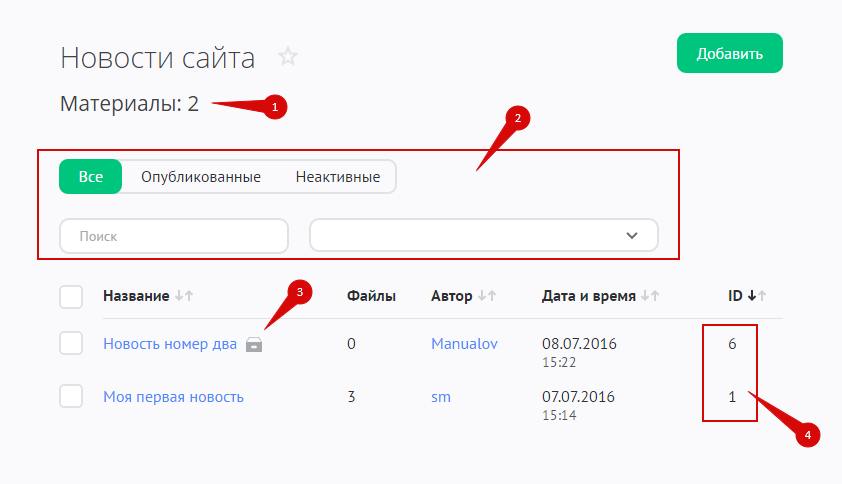Click the sort arrows beside ID column

[757, 296]
